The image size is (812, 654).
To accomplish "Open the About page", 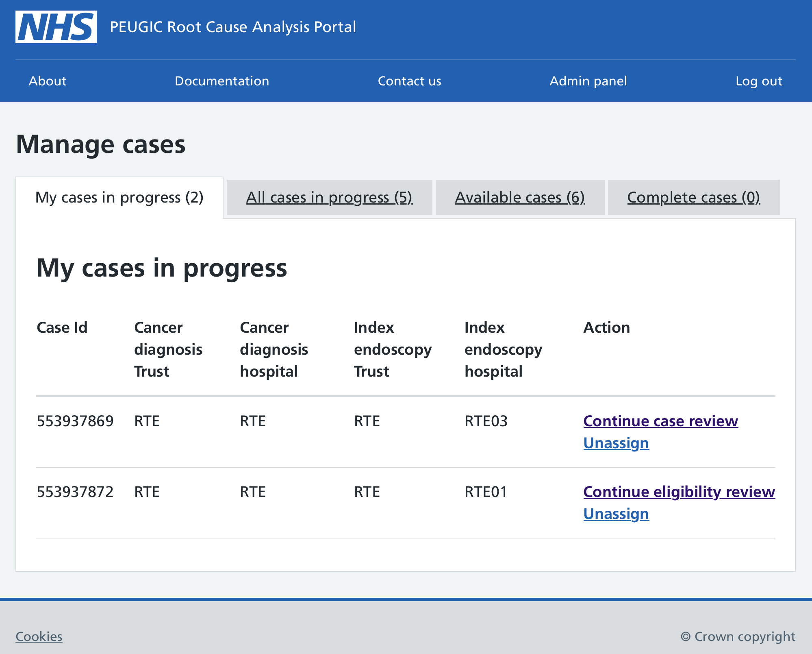I will 48,81.
